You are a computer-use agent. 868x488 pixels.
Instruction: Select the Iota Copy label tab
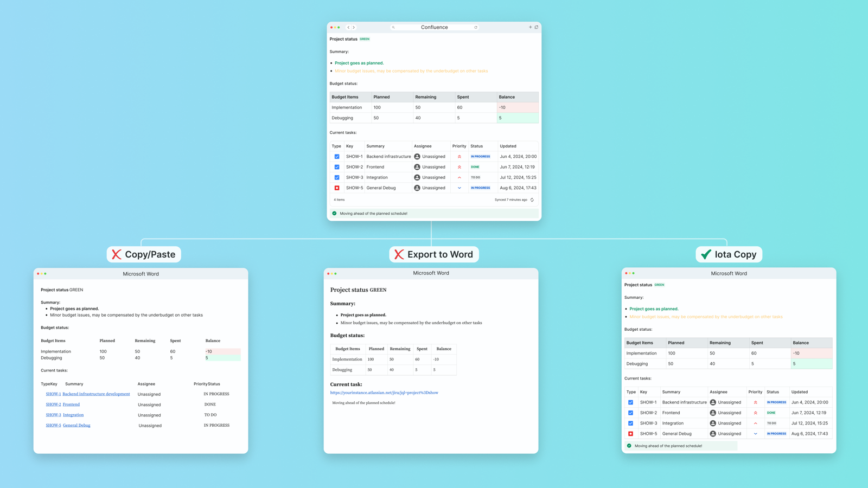pyautogui.click(x=729, y=254)
